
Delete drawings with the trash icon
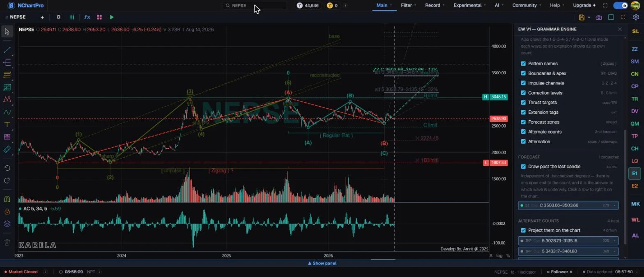coord(7,243)
